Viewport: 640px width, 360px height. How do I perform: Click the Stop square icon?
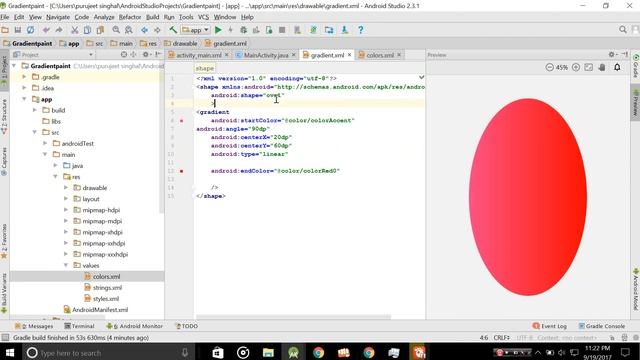click(x=282, y=30)
